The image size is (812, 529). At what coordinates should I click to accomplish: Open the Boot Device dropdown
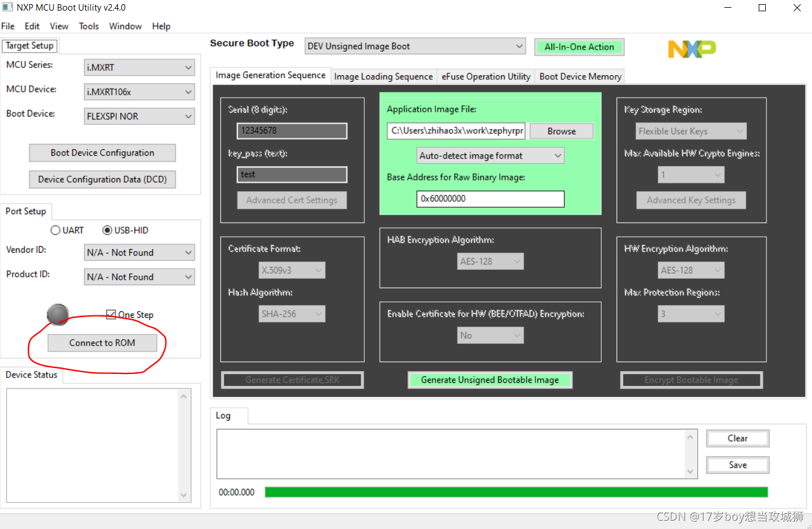pyautogui.click(x=139, y=116)
